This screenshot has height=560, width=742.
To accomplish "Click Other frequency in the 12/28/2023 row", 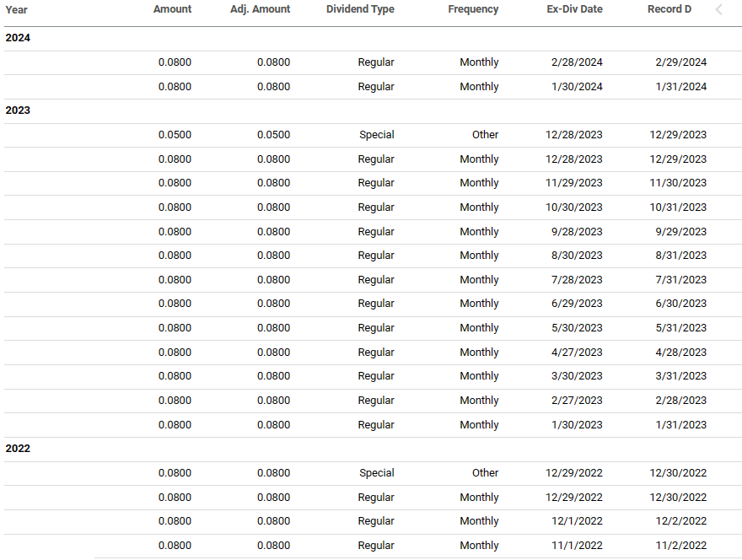I will point(485,134).
